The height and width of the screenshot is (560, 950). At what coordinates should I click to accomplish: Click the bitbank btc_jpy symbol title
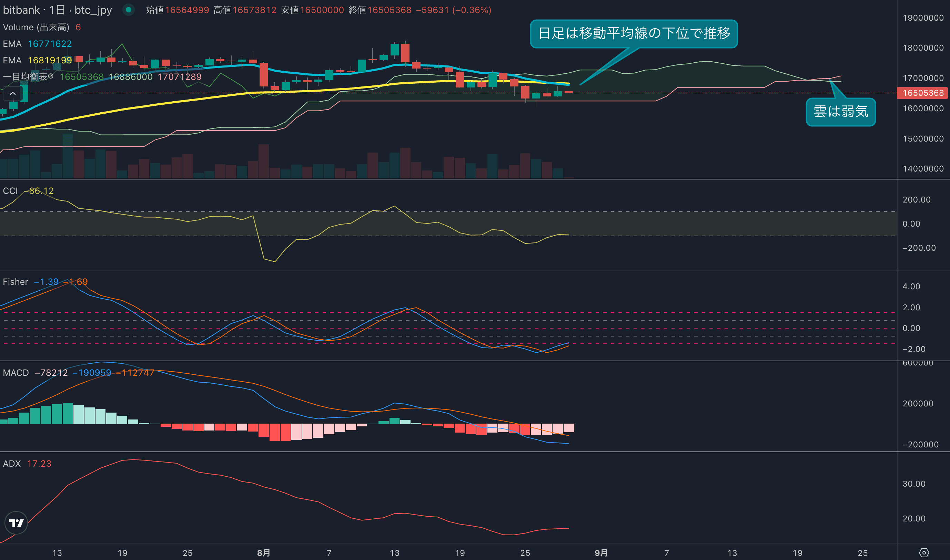point(57,10)
